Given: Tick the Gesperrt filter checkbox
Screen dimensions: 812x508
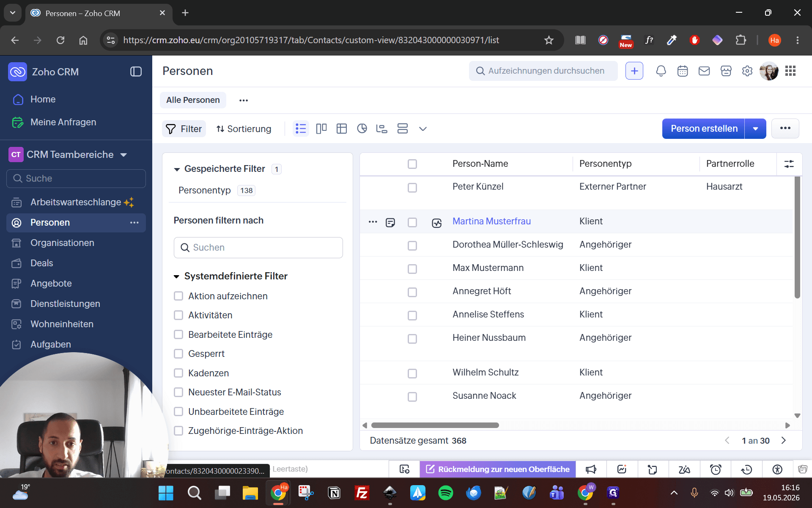Looking at the screenshot, I should coord(178,353).
